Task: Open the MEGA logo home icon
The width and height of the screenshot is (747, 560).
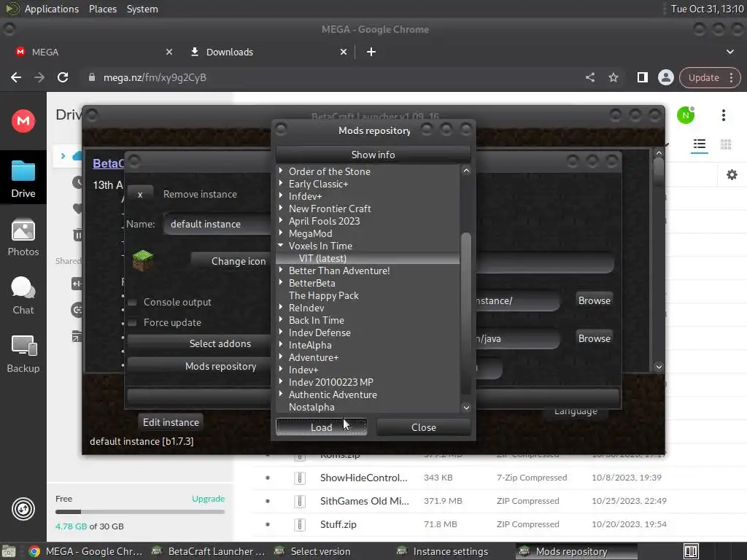Action: (x=23, y=121)
